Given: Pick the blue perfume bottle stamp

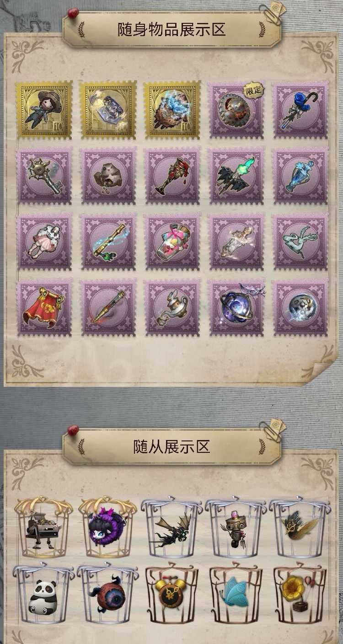Looking at the screenshot, I should click(300, 175).
